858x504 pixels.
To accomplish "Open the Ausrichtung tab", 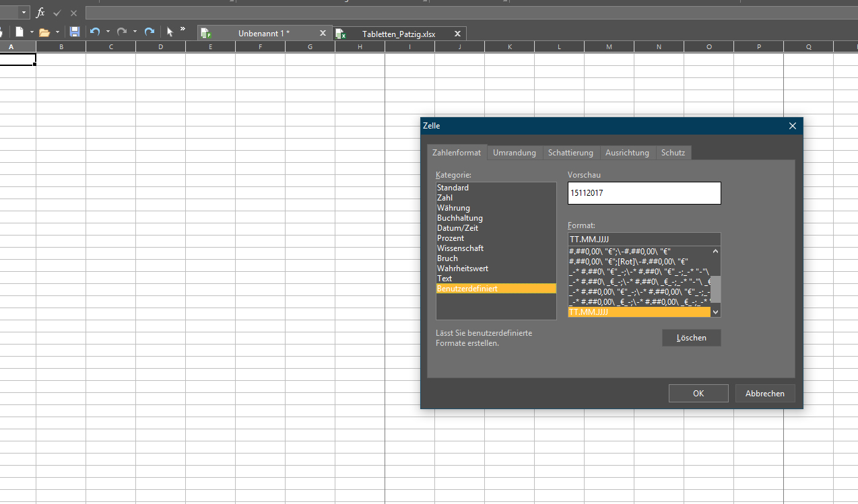I will point(626,153).
